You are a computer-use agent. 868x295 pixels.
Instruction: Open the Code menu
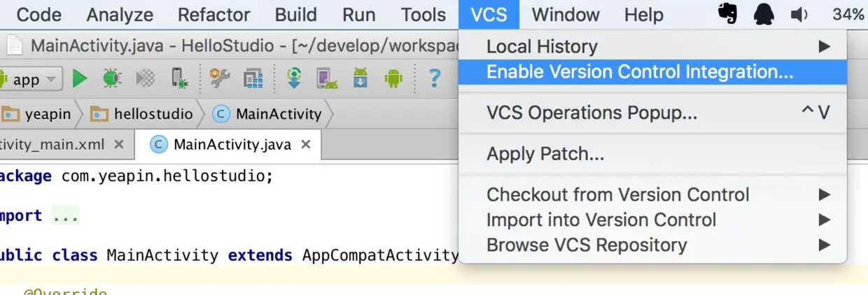pyautogui.click(x=38, y=14)
